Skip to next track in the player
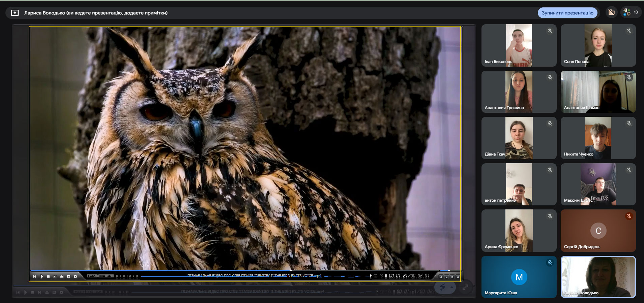This screenshot has height=303, width=644. click(x=55, y=276)
